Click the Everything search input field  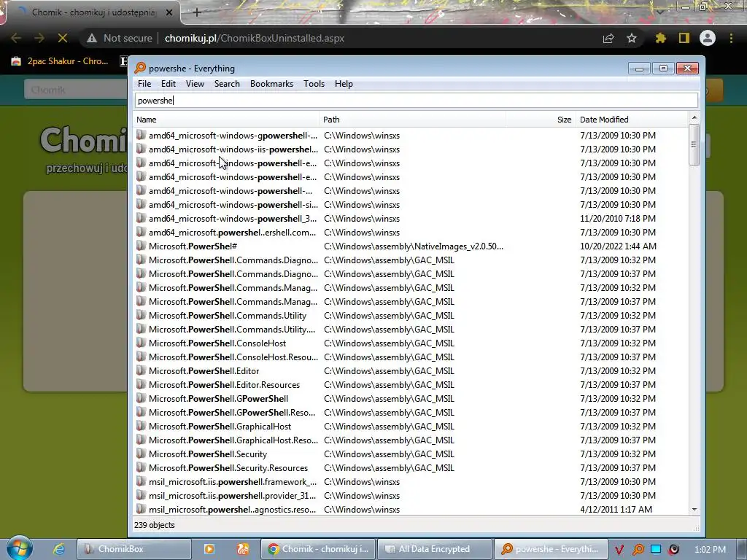(417, 101)
